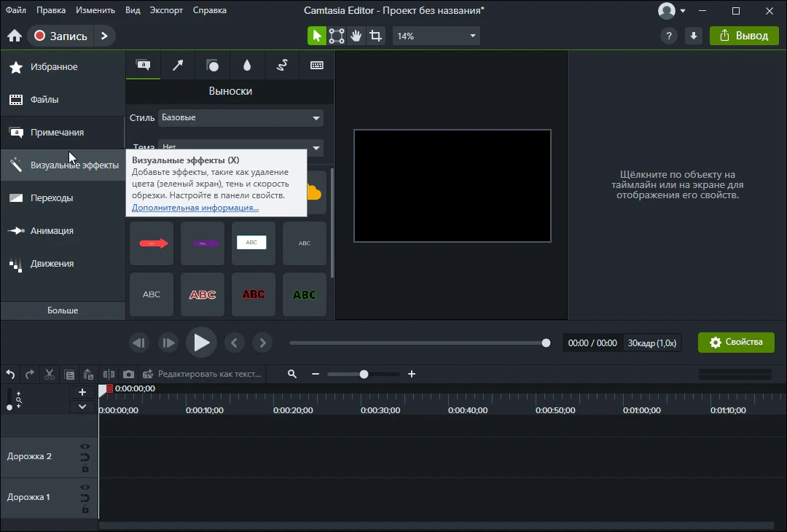Select the Edit (arrow pointer) canvas tool
Viewport: 787px width, 532px height.
click(317, 36)
